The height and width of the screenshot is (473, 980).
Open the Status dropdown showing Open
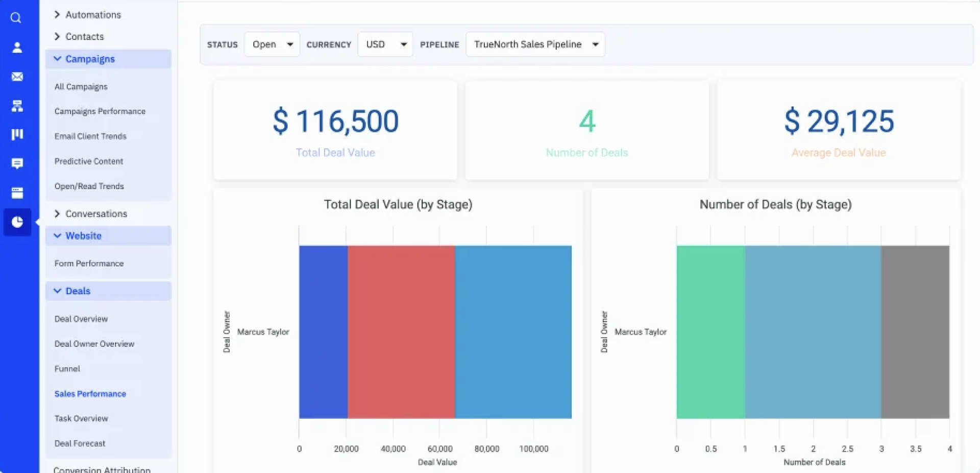(272, 44)
